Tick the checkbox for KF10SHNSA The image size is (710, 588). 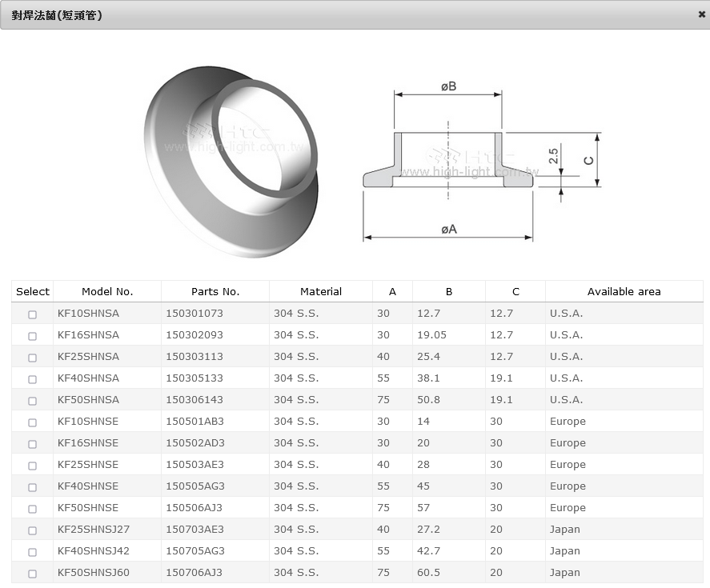tap(33, 314)
